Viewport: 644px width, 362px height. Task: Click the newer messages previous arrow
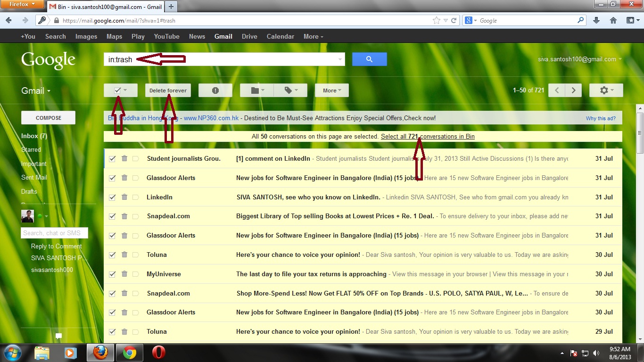click(x=557, y=90)
